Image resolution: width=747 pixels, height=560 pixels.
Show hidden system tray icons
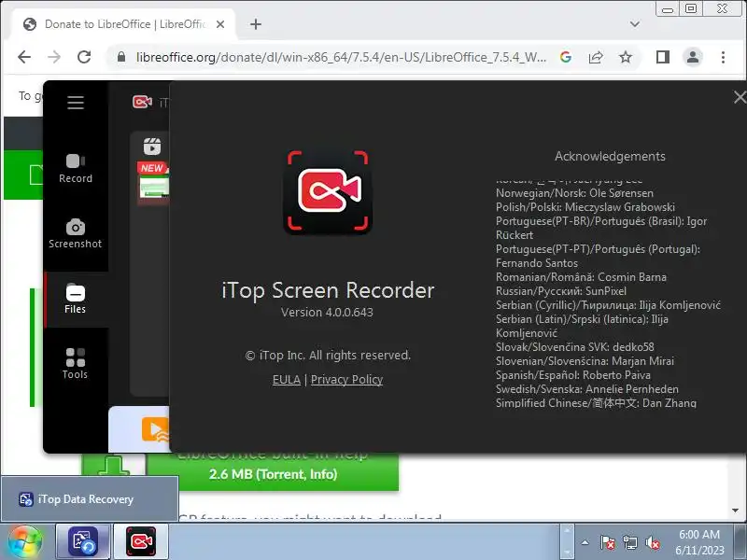click(585, 542)
